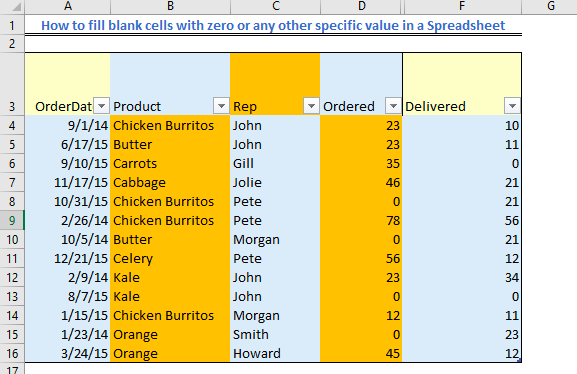Select the cell containing Howard
Image resolution: width=577 pixels, height=374 pixels.
point(275,353)
